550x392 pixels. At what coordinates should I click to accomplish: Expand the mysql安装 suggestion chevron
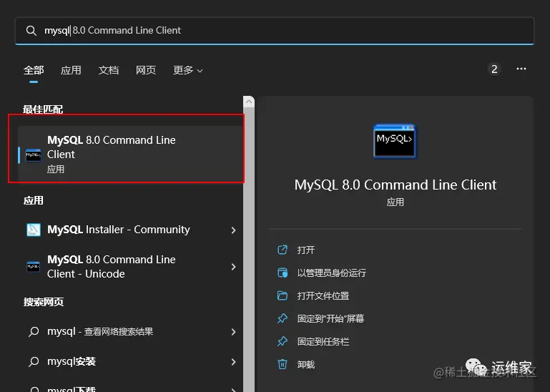pos(234,362)
